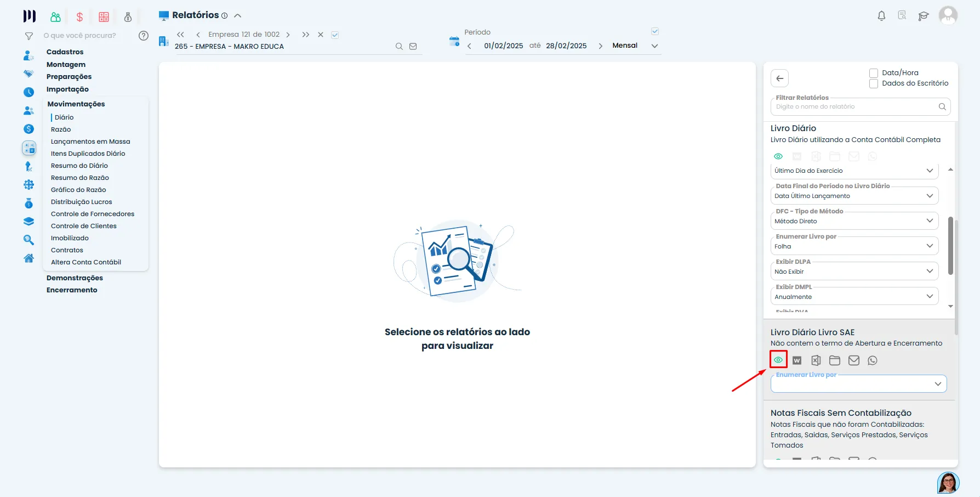Save Livro Diário Livro SAE to folder

[x=835, y=360]
